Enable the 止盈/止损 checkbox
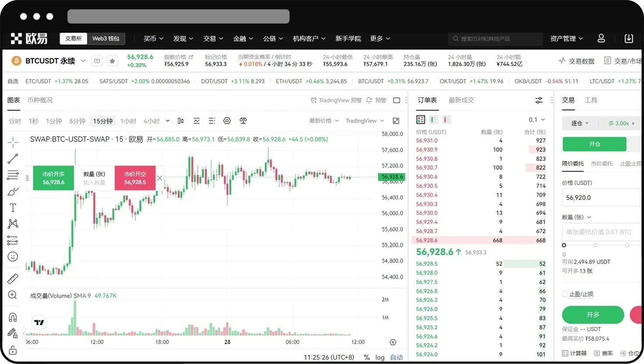 tap(565, 294)
